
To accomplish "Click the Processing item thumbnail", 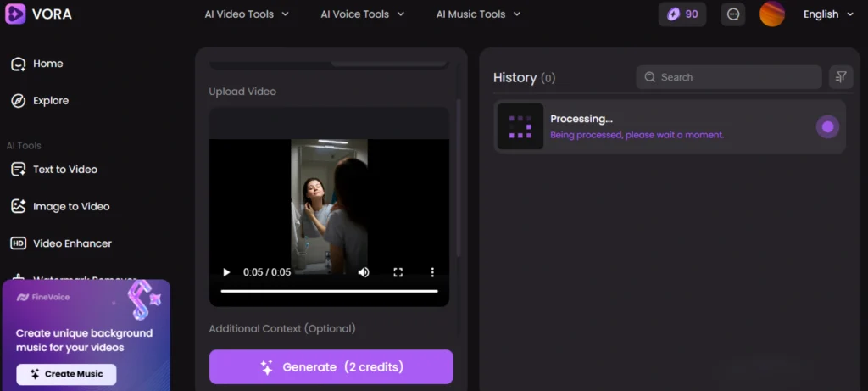I will [x=520, y=127].
